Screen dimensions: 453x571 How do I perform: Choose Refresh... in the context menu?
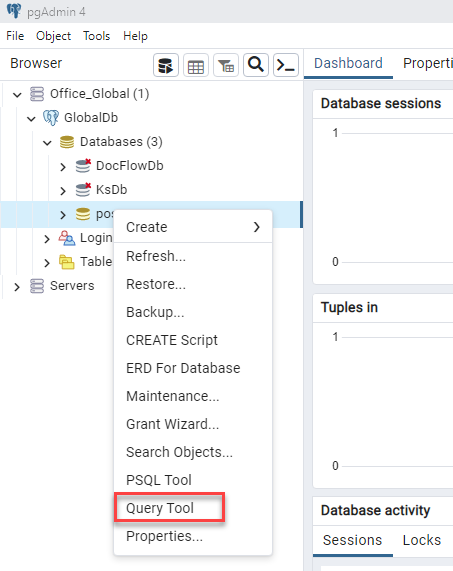[x=193, y=256]
